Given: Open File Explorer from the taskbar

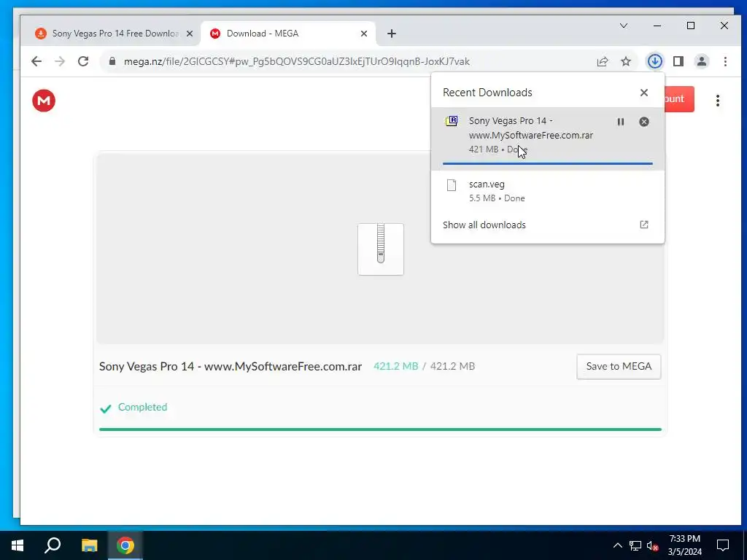Looking at the screenshot, I should pyautogui.click(x=89, y=545).
